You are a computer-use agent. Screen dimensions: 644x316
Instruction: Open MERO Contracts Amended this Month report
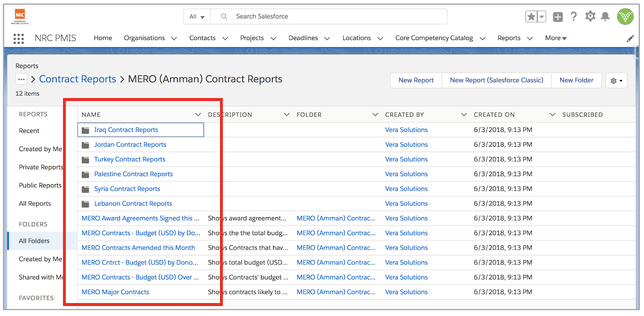[138, 248]
